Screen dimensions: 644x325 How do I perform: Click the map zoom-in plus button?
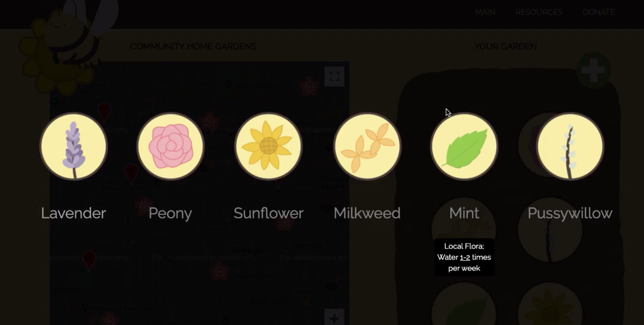tap(334, 318)
